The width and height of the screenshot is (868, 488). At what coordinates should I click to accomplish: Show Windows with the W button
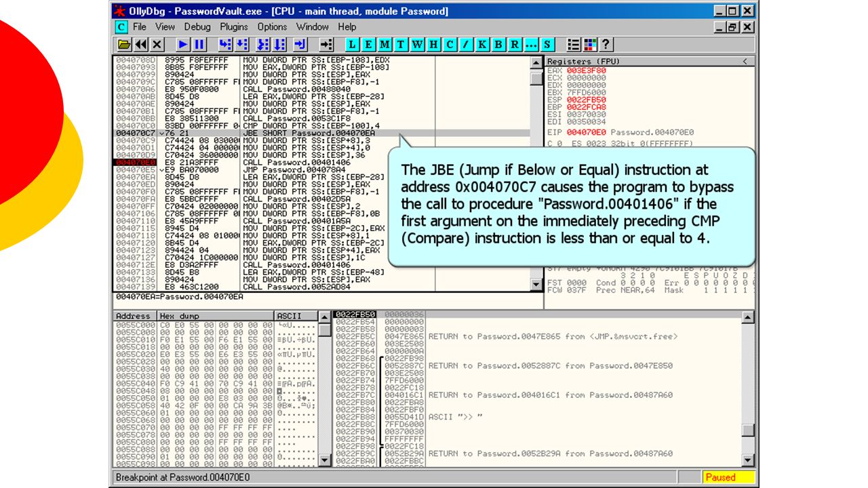pos(418,45)
